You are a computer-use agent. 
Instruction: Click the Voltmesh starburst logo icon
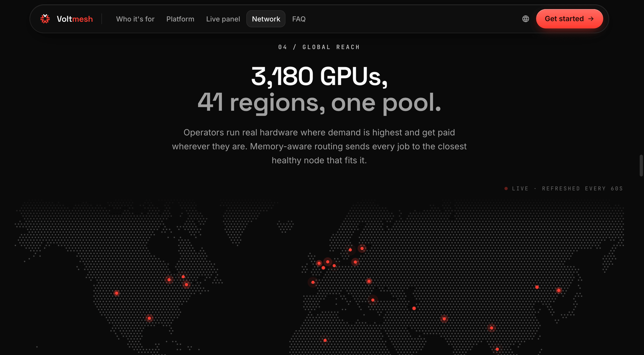[x=45, y=19]
